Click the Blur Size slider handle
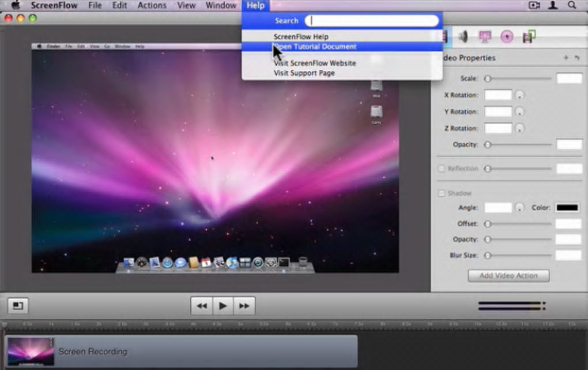The width and height of the screenshot is (588, 370). click(488, 256)
